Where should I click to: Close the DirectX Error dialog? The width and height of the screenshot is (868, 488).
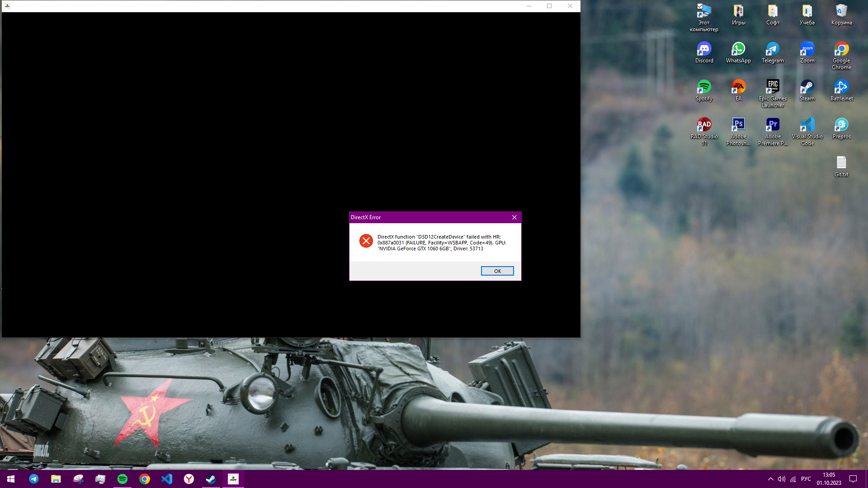click(514, 217)
